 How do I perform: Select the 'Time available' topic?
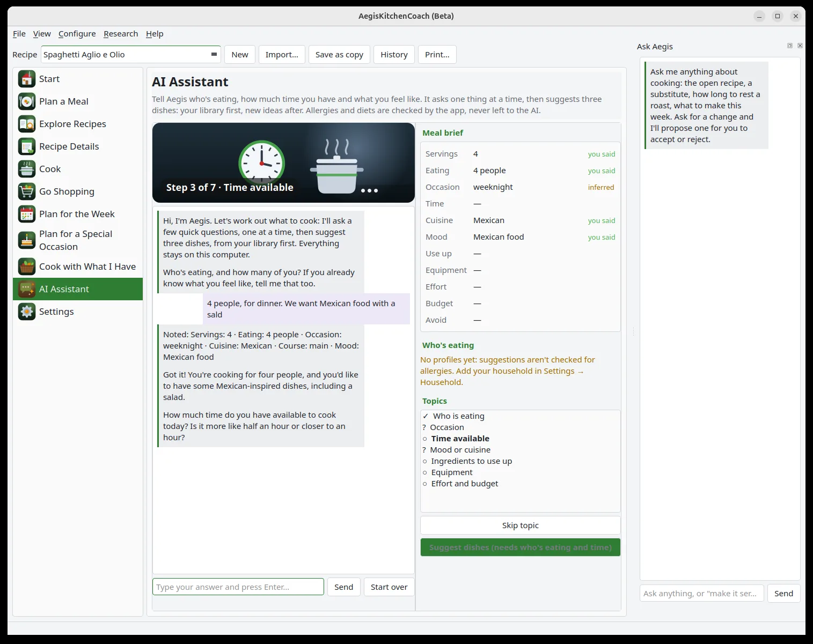point(521,439)
